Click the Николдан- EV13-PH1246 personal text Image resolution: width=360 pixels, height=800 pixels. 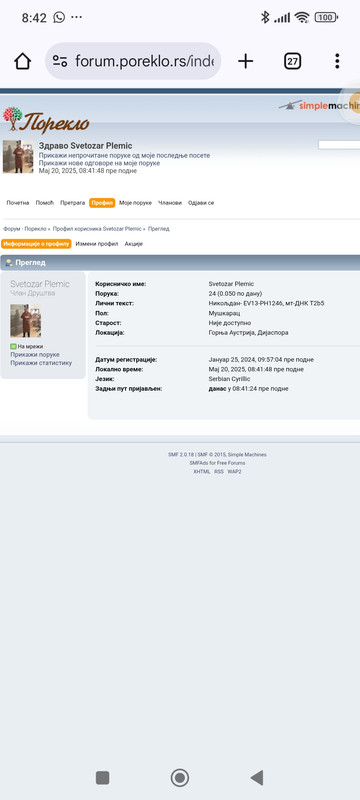[x=266, y=304]
